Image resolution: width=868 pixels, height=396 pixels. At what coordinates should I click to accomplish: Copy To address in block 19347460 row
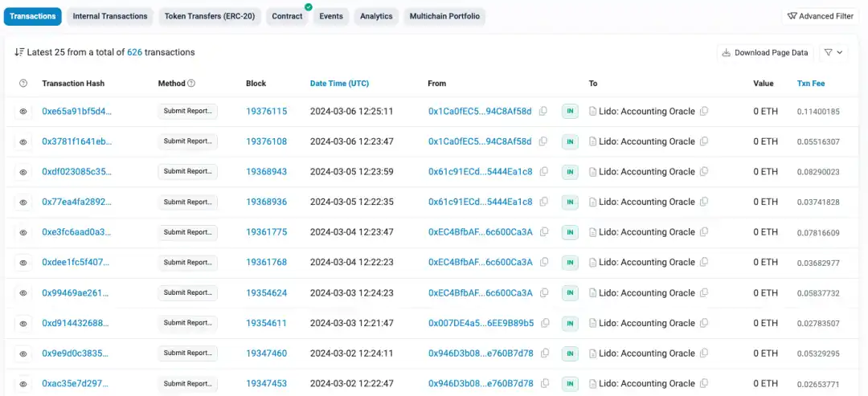[704, 353]
